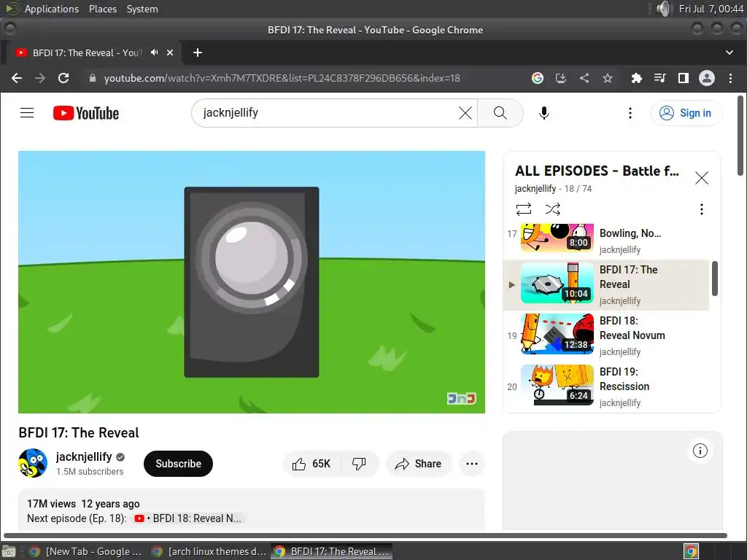747x560 pixels.
Task: Click the info icon on ad panel
Action: click(x=700, y=451)
